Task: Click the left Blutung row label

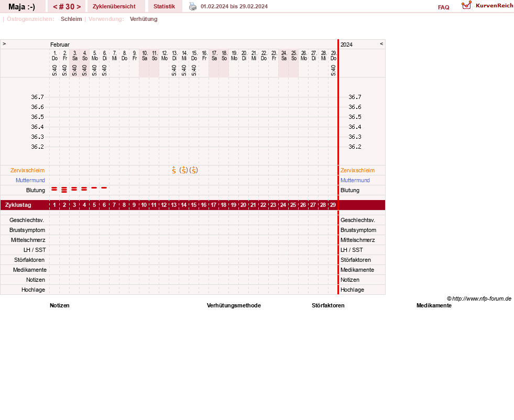Action: [36, 190]
